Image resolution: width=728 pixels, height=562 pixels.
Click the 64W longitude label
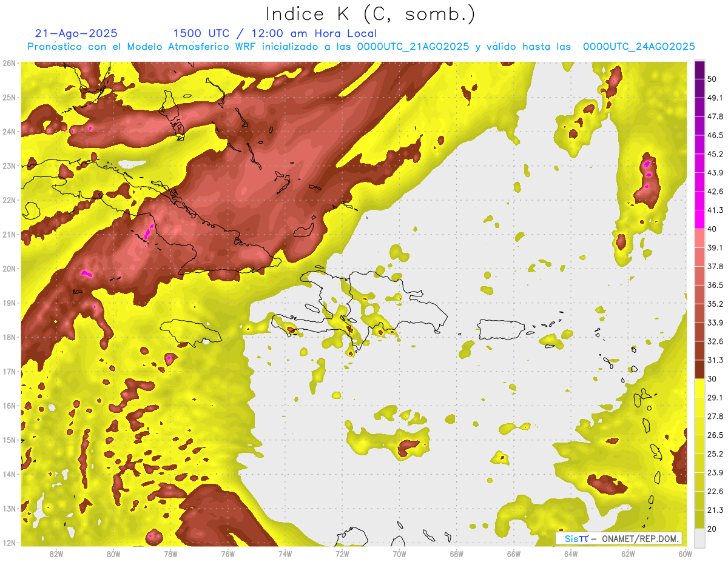point(571,554)
